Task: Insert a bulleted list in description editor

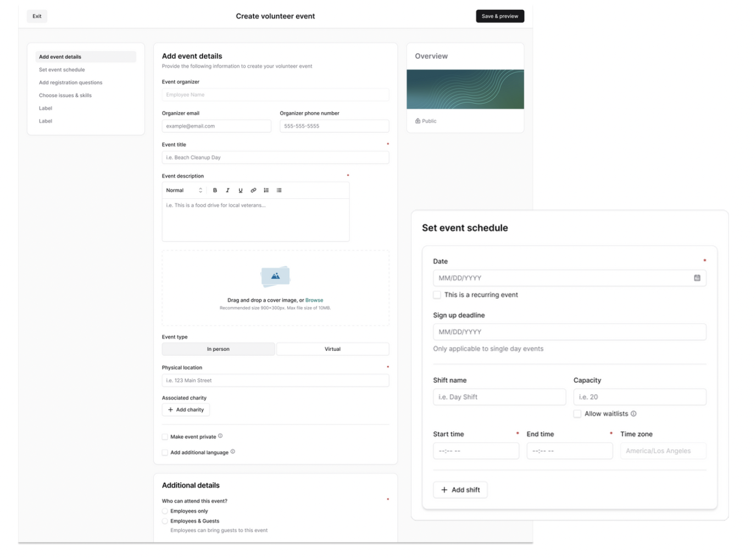Action: (x=279, y=191)
